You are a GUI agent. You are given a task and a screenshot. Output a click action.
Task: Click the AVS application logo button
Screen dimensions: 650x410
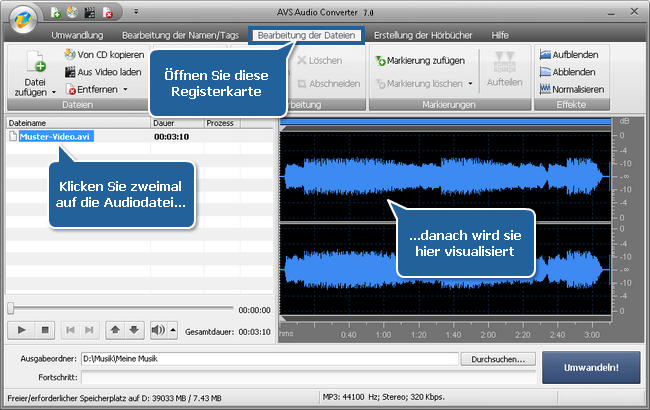point(23,19)
